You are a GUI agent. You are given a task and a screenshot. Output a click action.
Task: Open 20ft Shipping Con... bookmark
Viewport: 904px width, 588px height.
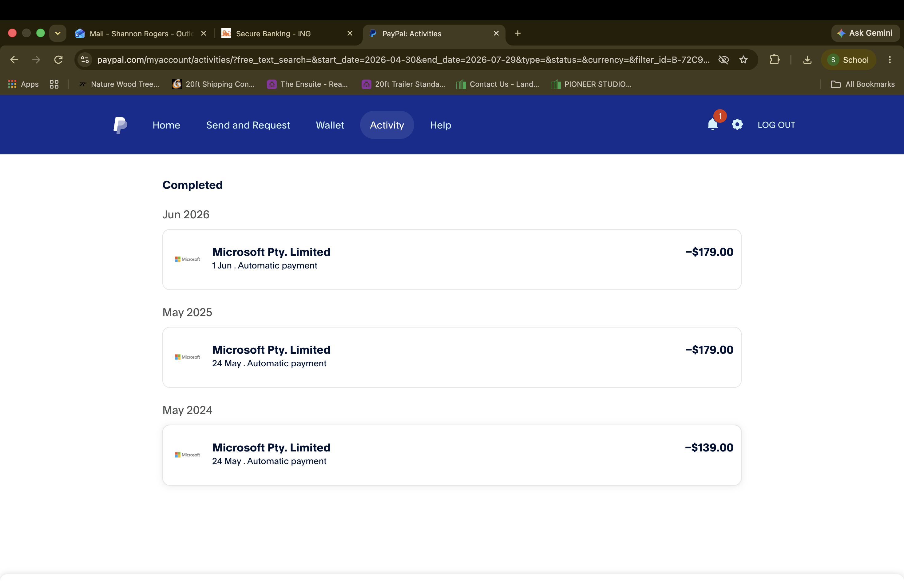pyautogui.click(x=213, y=84)
